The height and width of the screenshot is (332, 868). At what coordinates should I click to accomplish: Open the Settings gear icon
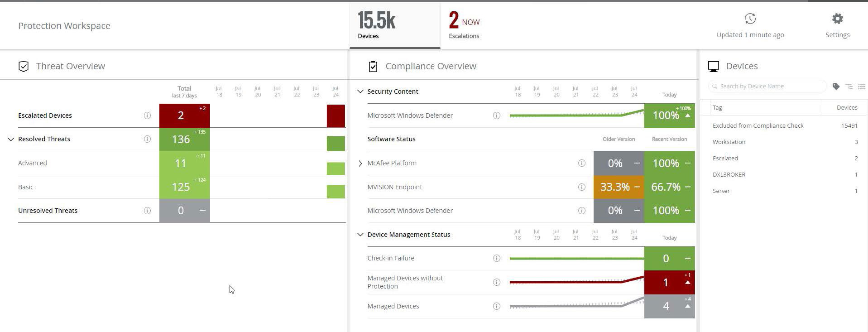tap(837, 19)
